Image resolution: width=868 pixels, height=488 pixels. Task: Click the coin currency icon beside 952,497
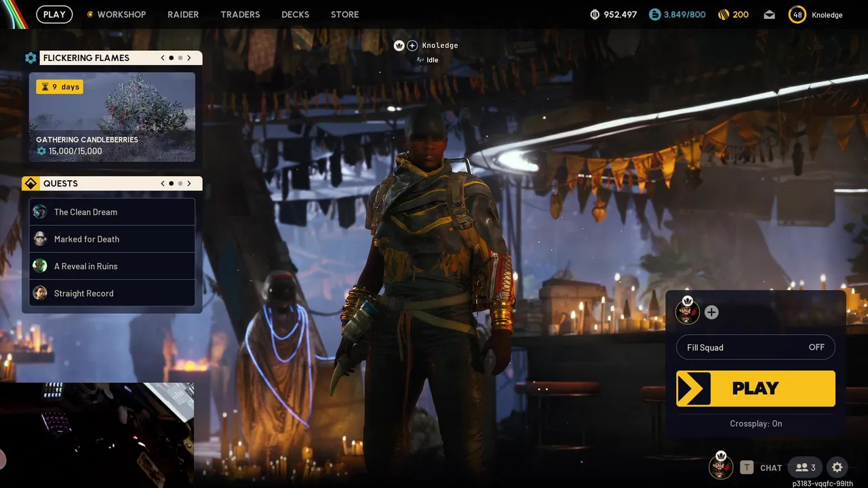click(x=595, y=14)
